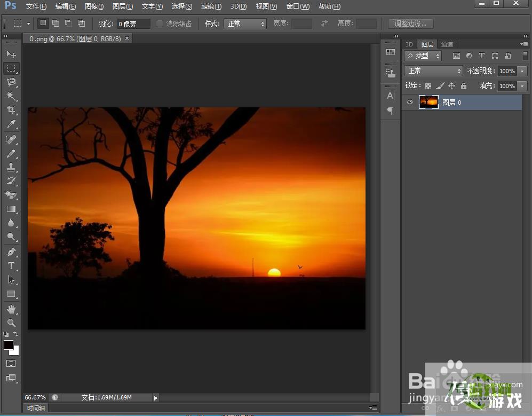Switch to the 通道 channels tab
The height and width of the screenshot is (416, 532).
(x=447, y=44)
